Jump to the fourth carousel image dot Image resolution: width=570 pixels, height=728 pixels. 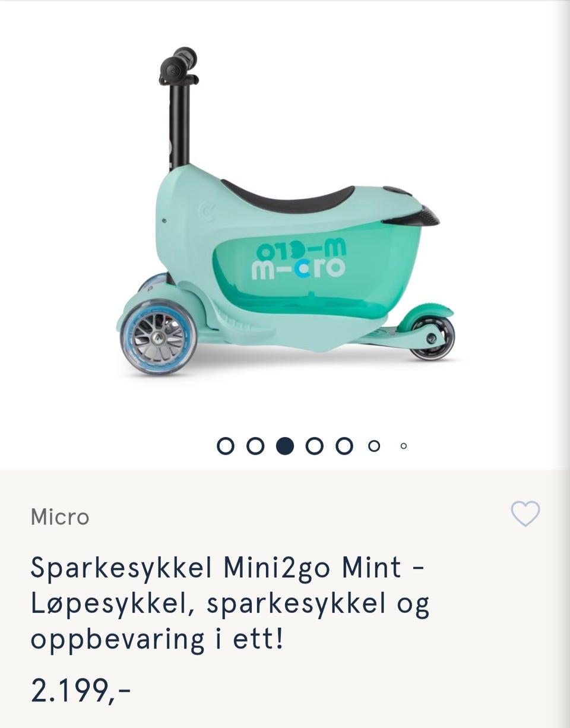pos(315,445)
